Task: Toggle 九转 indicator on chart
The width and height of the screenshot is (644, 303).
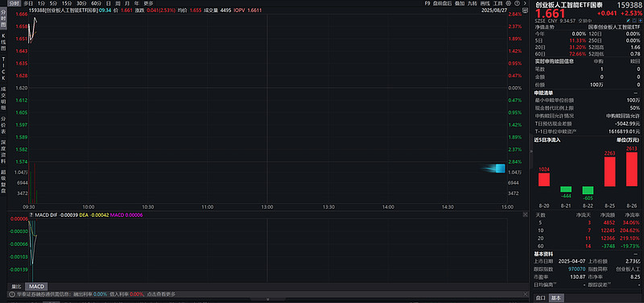Action: click(473, 3)
